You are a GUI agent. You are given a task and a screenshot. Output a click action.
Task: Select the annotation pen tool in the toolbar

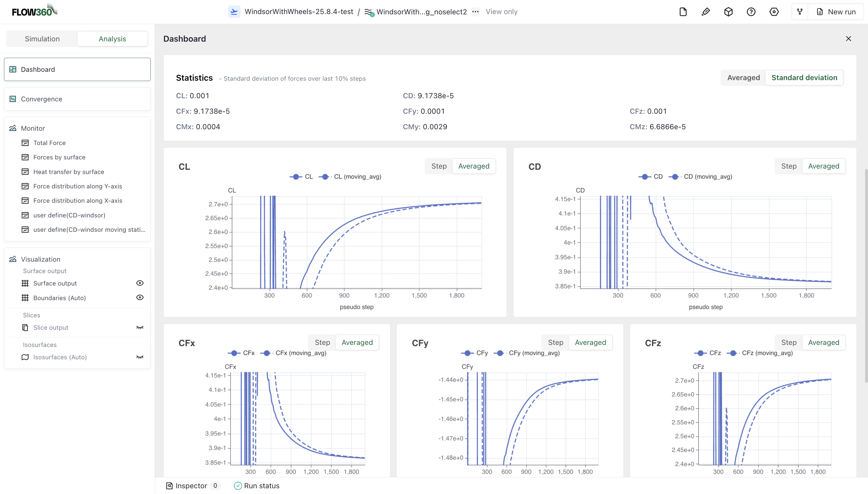pos(706,11)
